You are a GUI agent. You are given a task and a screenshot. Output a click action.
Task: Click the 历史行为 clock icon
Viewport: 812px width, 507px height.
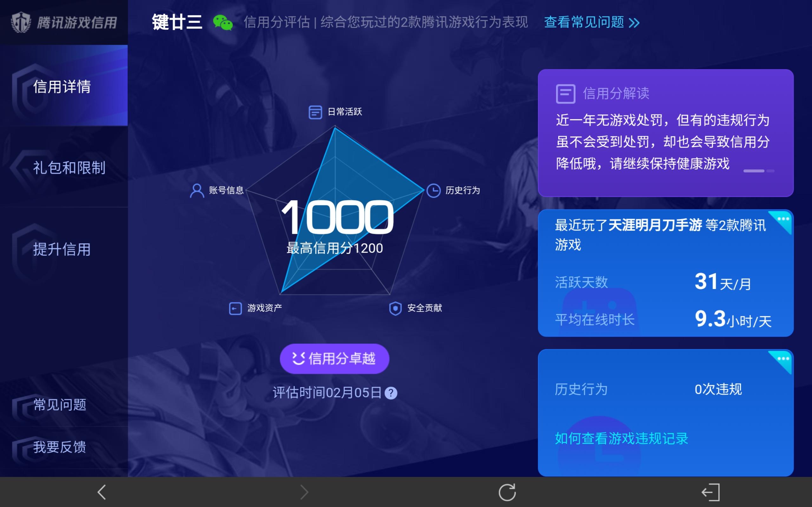[x=433, y=190]
